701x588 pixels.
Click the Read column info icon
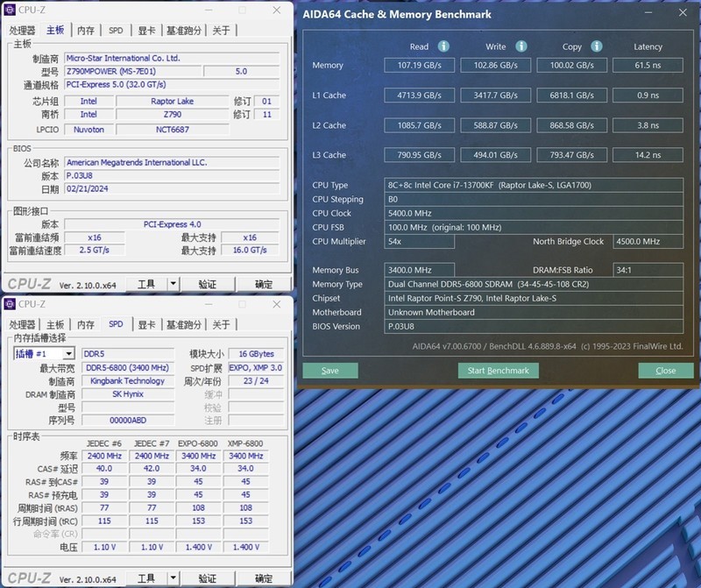(x=443, y=46)
